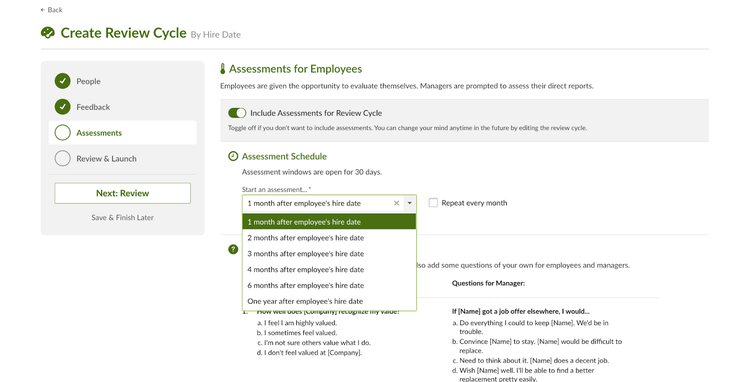Toggle off Include Assessments for Review Cycle
Image resolution: width=750 pixels, height=382 pixels.
(x=237, y=113)
